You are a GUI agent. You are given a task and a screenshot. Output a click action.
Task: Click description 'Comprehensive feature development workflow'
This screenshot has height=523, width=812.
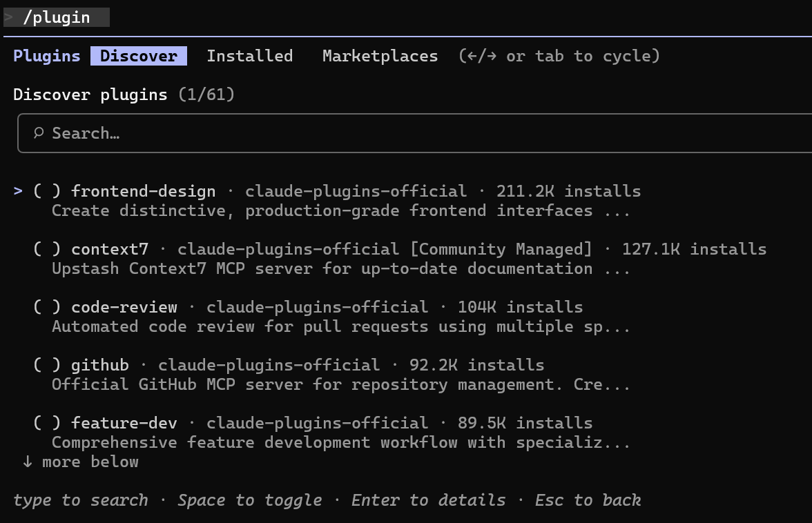coord(254,443)
